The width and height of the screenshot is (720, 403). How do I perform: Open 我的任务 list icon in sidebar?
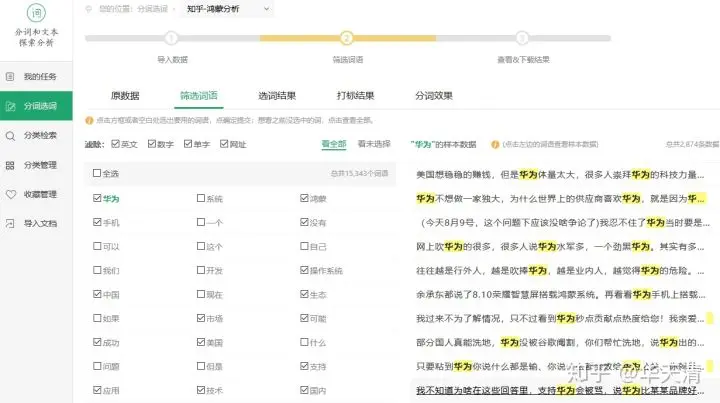(10, 77)
